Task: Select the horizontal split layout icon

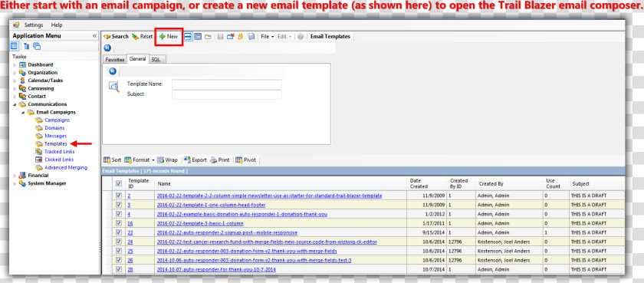Action: [188, 37]
